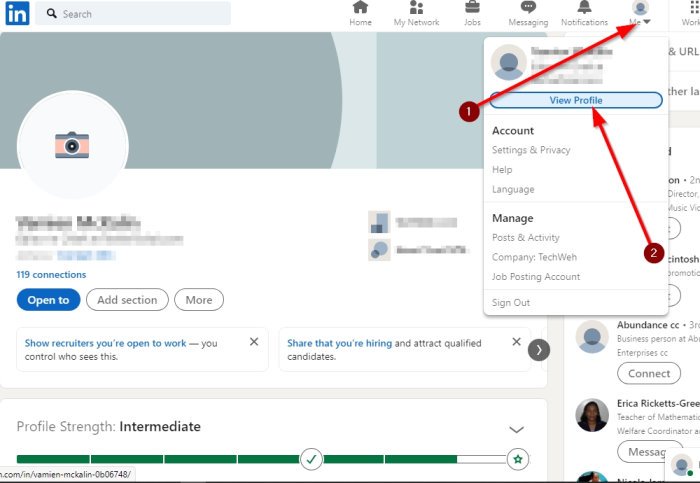Click the Add section button

click(x=127, y=300)
